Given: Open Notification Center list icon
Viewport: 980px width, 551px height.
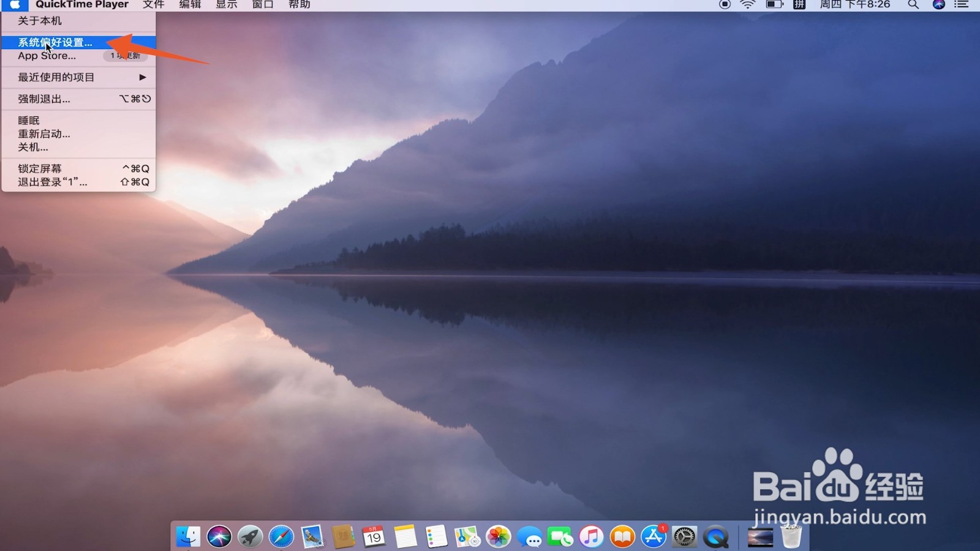Looking at the screenshot, I should (962, 4).
